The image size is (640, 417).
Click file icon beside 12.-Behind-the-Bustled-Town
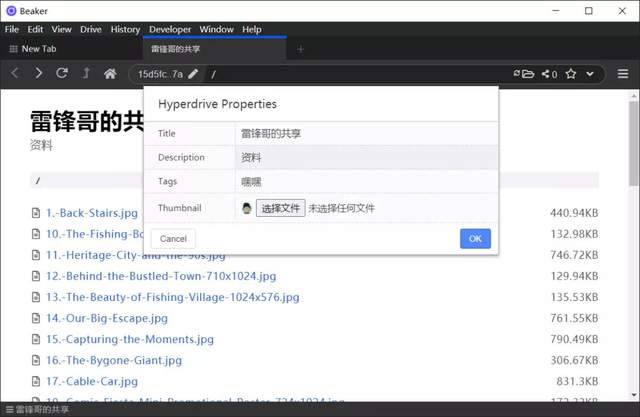(x=36, y=276)
